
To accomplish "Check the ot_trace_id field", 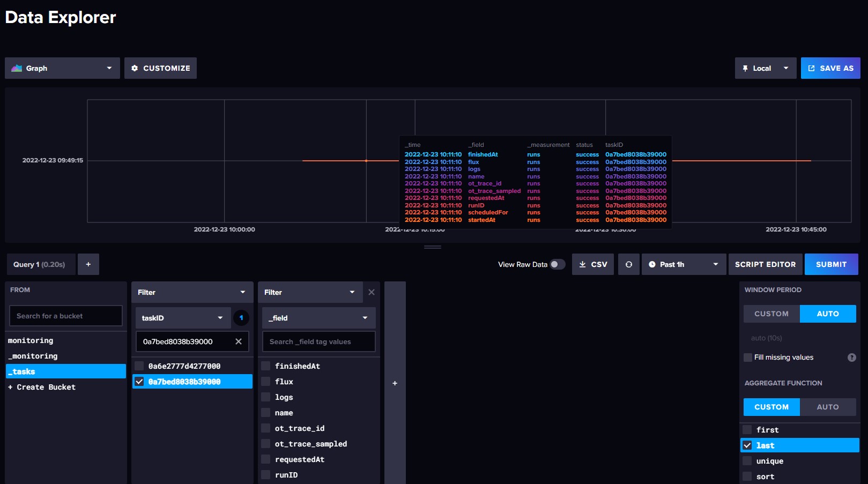I will click(x=266, y=428).
